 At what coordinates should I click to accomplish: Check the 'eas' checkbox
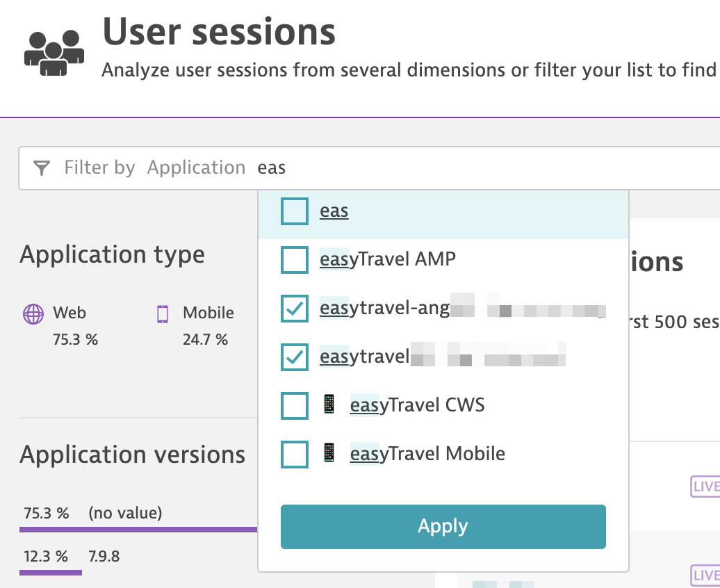pyautogui.click(x=295, y=211)
